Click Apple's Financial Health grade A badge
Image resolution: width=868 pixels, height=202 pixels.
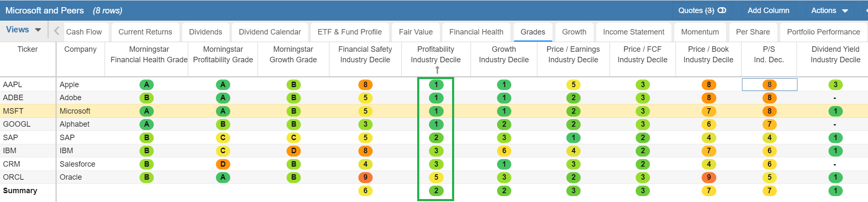click(147, 85)
